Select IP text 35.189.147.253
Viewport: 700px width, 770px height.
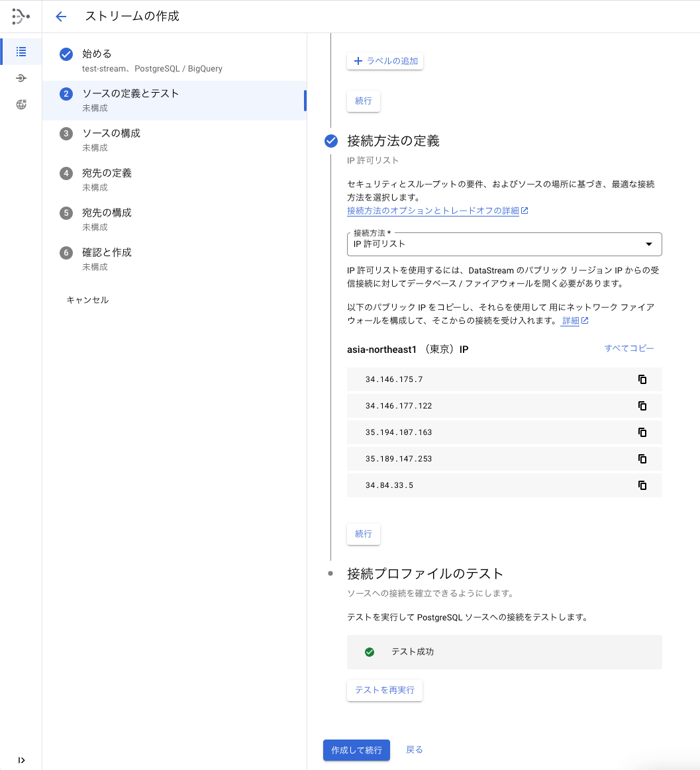click(x=399, y=459)
